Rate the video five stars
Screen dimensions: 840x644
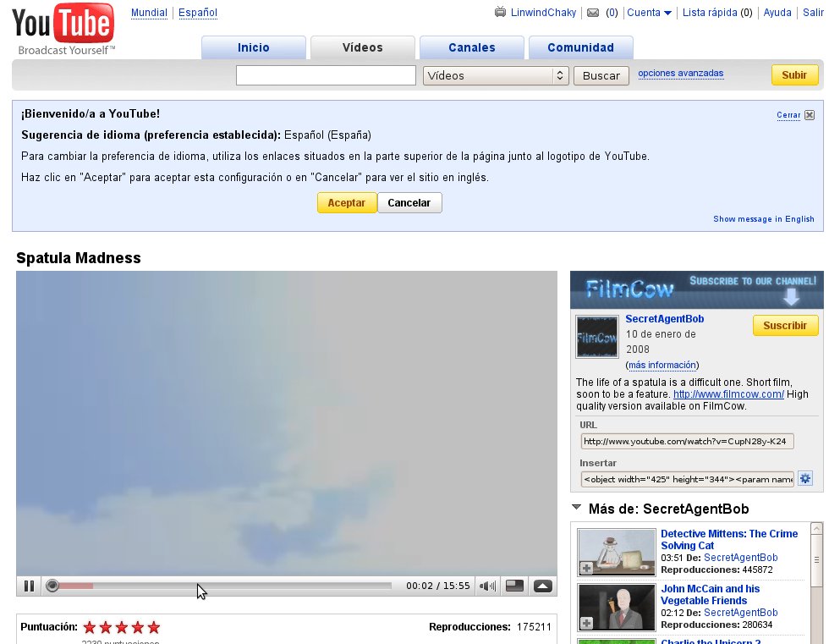pyautogui.click(x=154, y=627)
